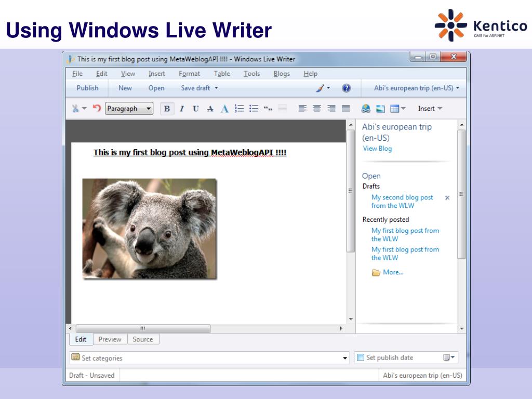Open Abi's european trip blog selector
Screen dimensions: 532x399
point(416,88)
